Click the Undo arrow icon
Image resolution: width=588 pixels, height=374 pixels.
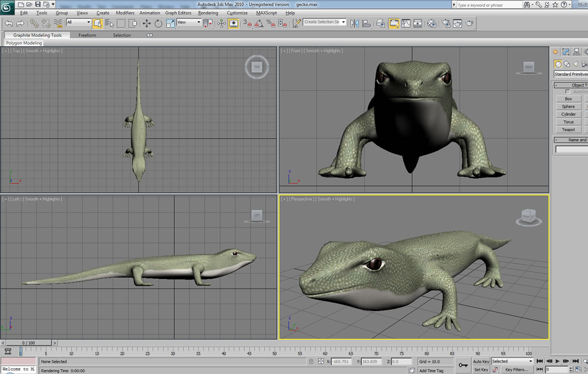coord(9,24)
